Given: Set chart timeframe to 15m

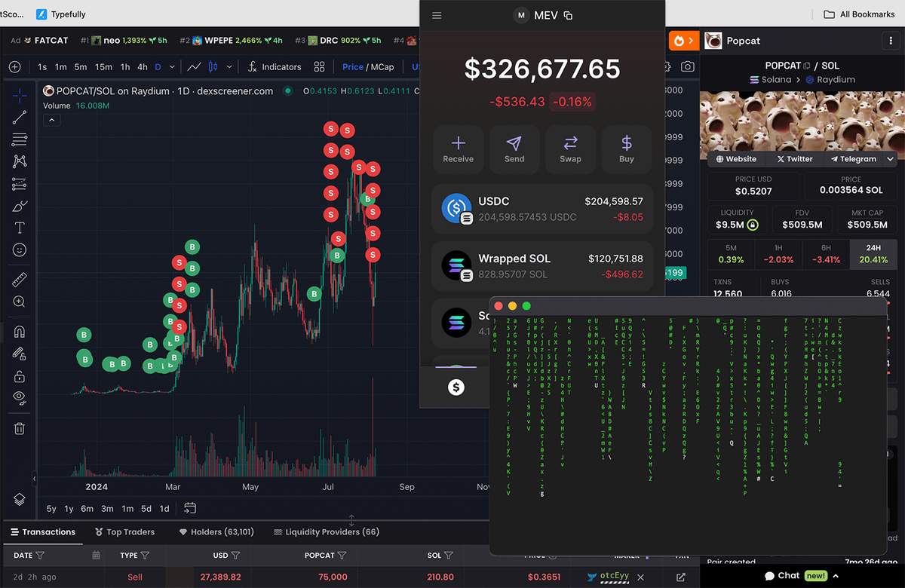Looking at the screenshot, I should coord(103,67).
